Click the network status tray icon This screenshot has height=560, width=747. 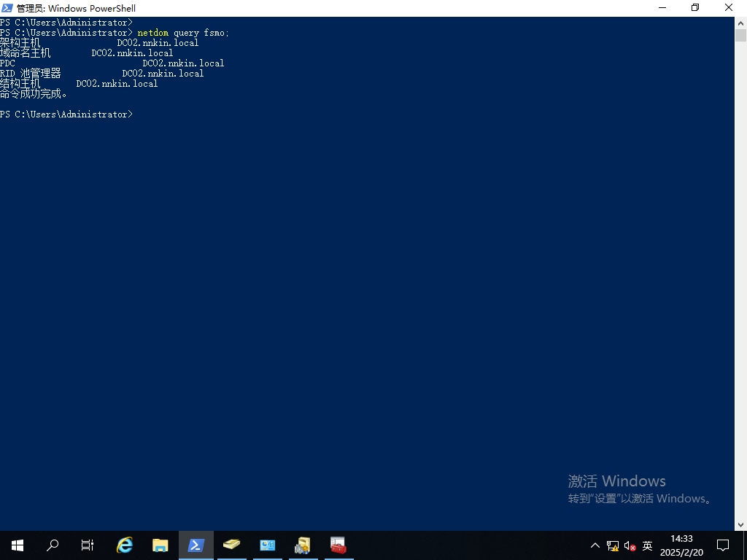click(612, 545)
